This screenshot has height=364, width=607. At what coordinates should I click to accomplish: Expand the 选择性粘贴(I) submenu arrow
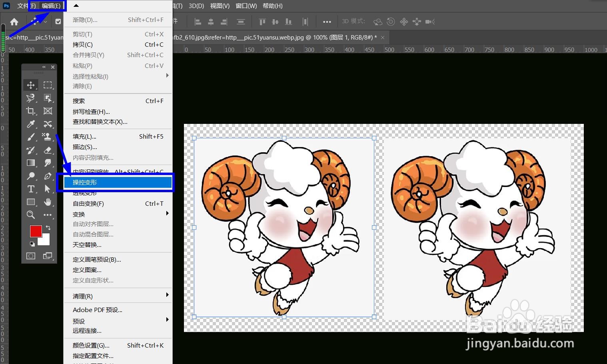point(168,75)
